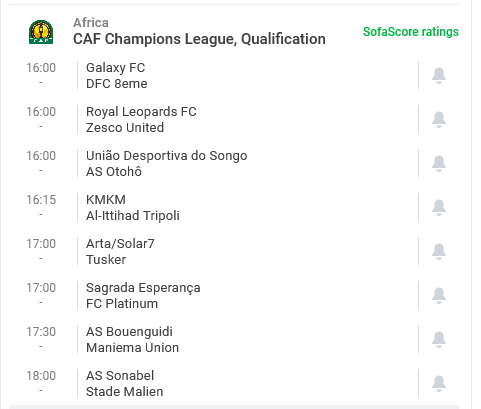Click the CAF Champions League logo

[41, 32]
